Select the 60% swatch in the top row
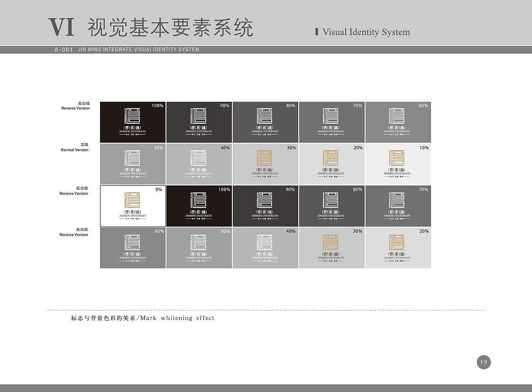 pos(398,122)
